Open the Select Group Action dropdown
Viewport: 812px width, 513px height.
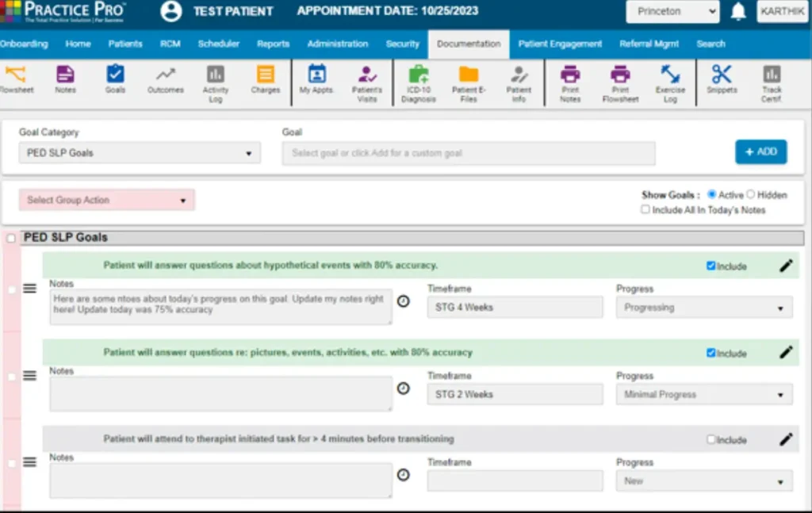(x=105, y=200)
